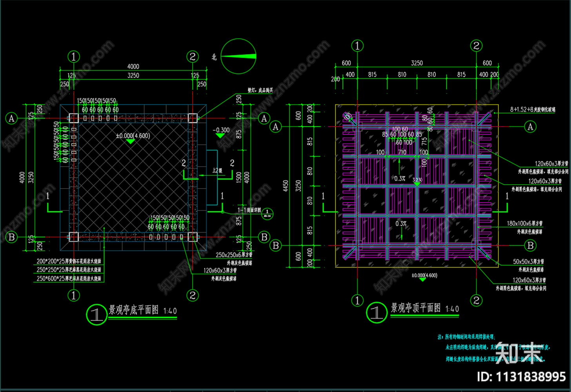Click the 120x60x3厚方管 label below floor plan

(220, 270)
